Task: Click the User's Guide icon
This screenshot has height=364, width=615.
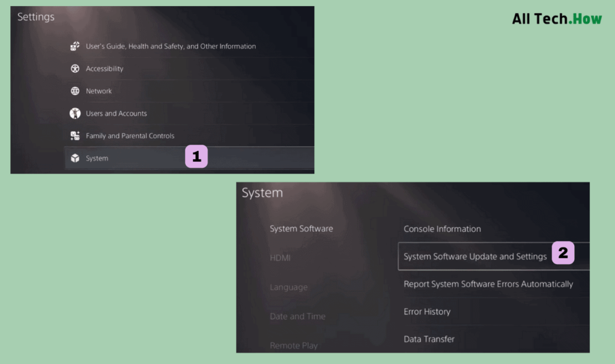Action: coord(75,46)
